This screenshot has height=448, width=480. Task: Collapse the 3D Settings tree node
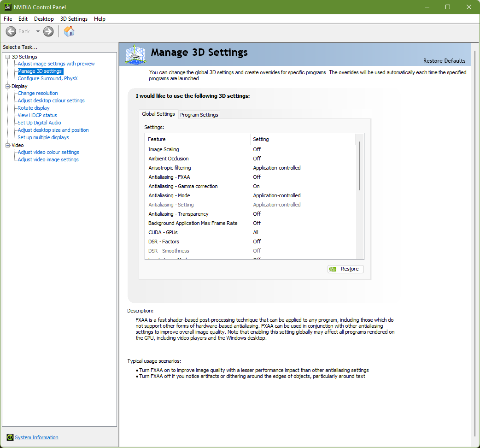(x=8, y=57)
